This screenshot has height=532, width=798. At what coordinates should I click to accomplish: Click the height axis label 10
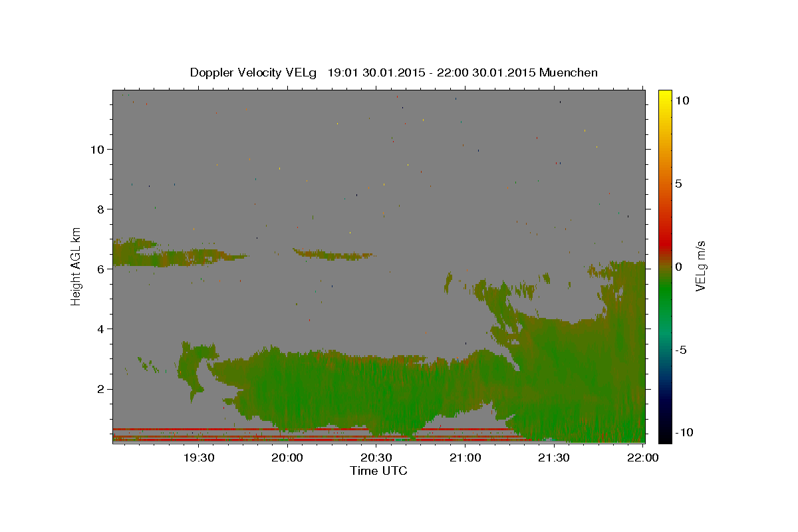click(x=99, y=149)
